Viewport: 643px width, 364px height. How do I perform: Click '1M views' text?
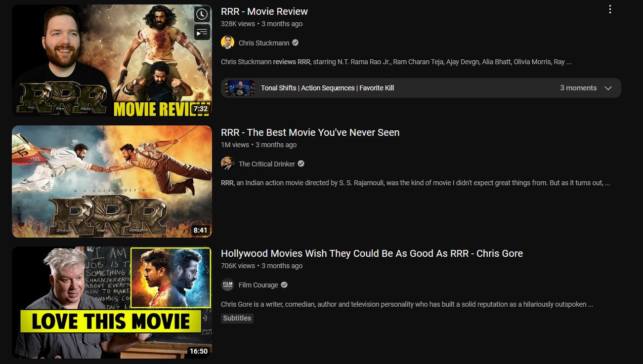point(235,145)
